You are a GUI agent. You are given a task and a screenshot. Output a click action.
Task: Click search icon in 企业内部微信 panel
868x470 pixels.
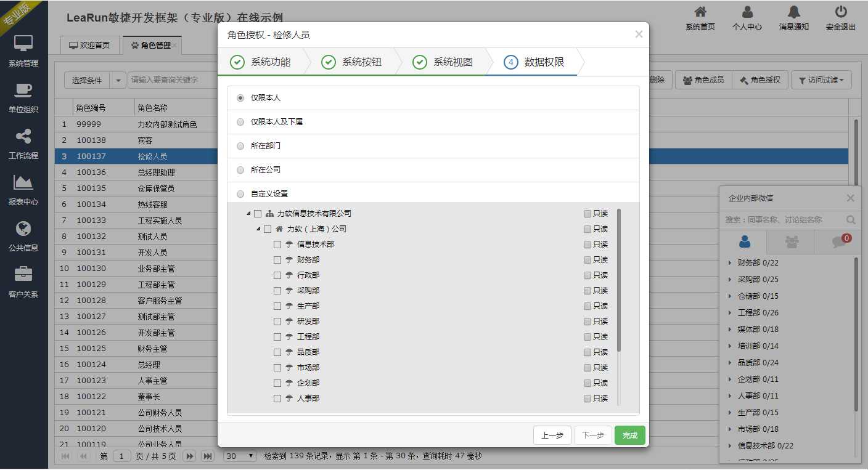tap(851, 220)
